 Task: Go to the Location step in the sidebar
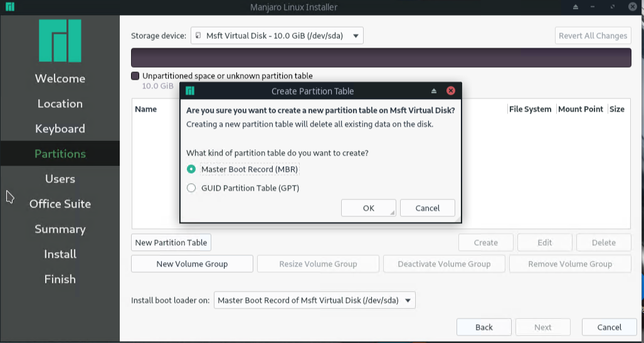click(60, 103)
